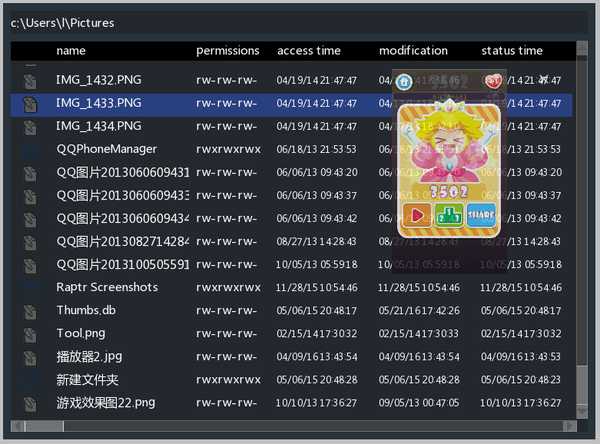Click 新建文件夹 access time 05/06/15 20:48:28
The width and height of the screenshot is (600, 444).
click(317, 380)
